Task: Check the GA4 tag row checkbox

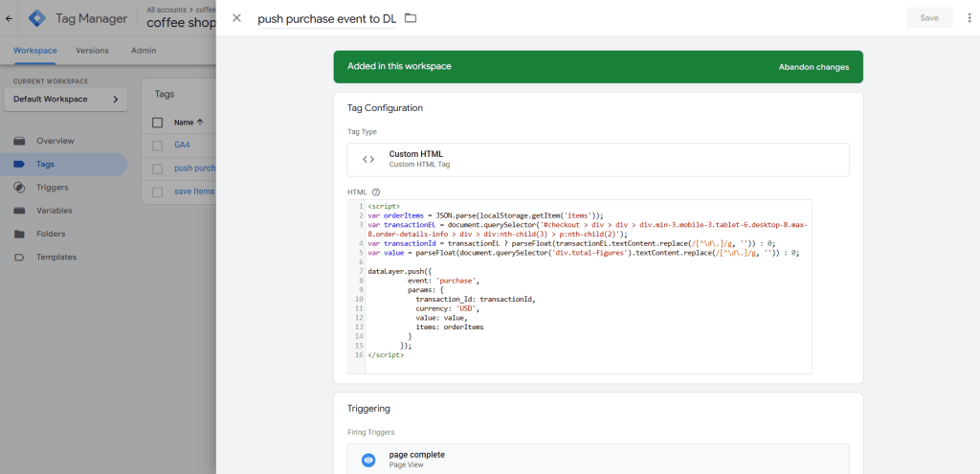Action: pos(158,146)
